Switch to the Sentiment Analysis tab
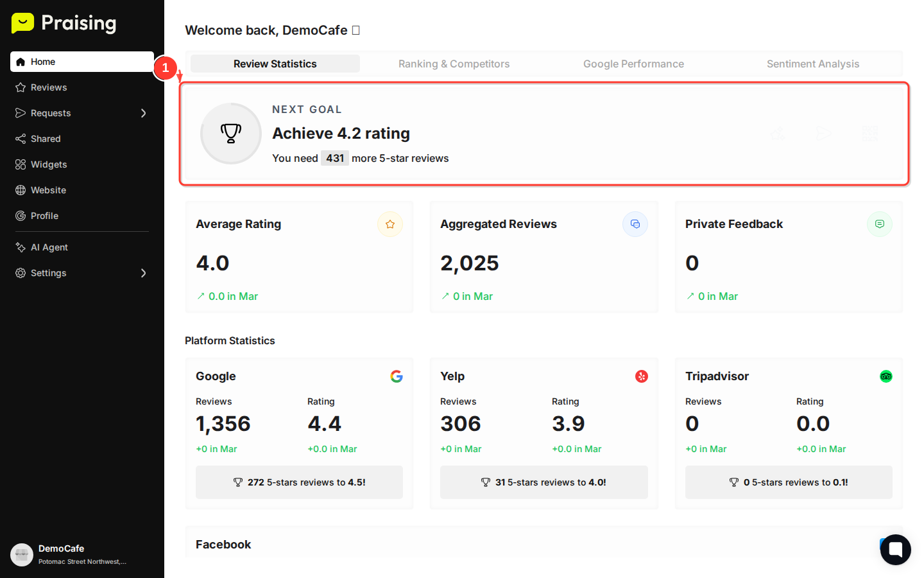Viewport: 924px width, 578px height. (813, 64)
